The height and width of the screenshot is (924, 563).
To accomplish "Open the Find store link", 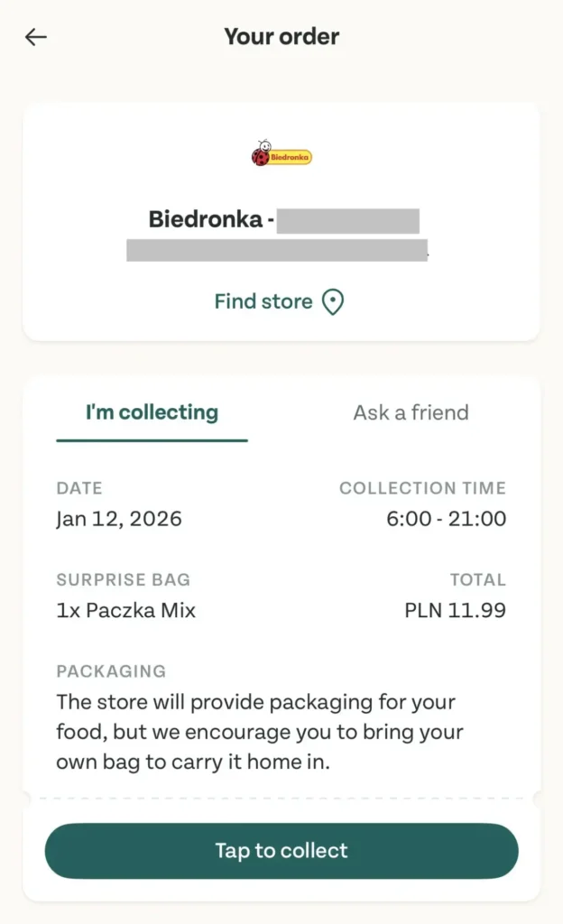I will (x=263, y=301).
